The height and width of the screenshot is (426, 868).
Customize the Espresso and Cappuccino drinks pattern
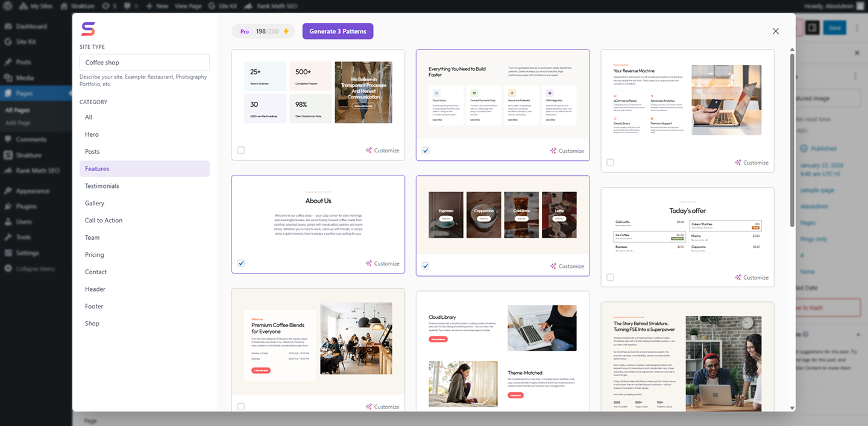[567, 266]
